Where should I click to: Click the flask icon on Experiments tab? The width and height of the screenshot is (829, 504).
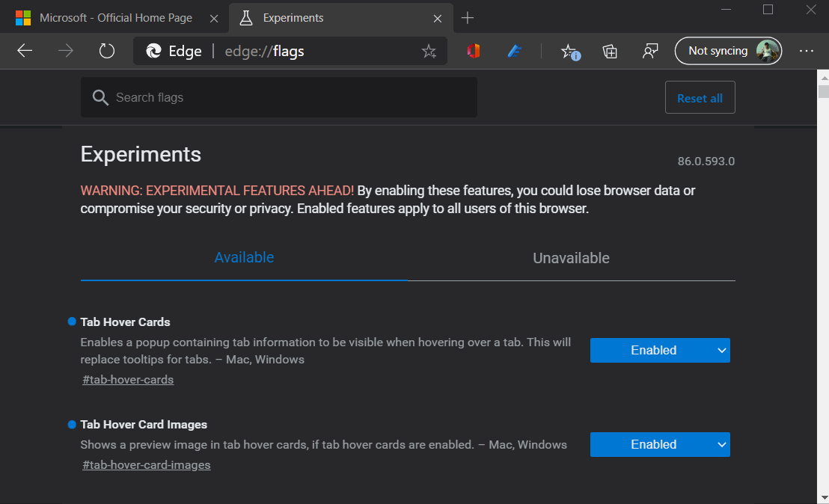246,18
